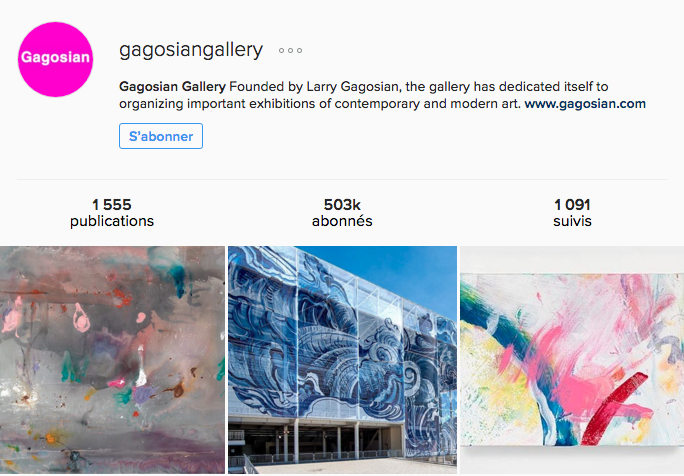Select the gagosiangallery username heading
The width and height of the screenshot is (684, 476).
tap(191, 50)
